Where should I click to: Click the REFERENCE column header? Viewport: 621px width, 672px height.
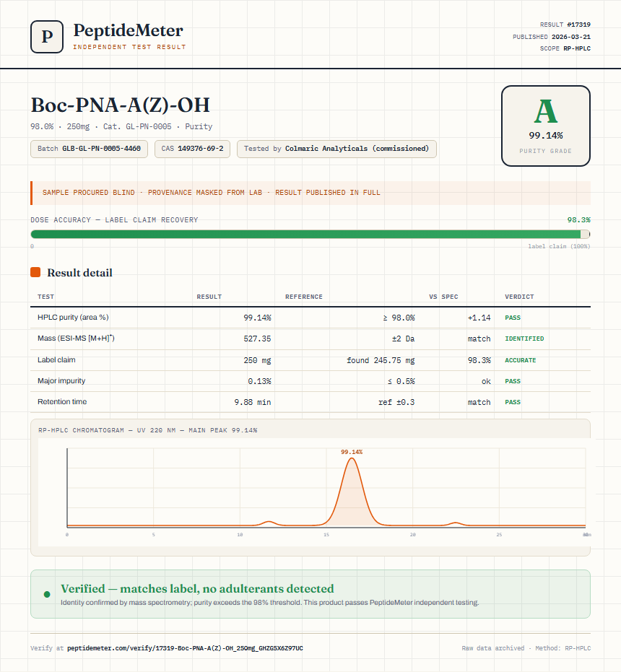[303, 297]
